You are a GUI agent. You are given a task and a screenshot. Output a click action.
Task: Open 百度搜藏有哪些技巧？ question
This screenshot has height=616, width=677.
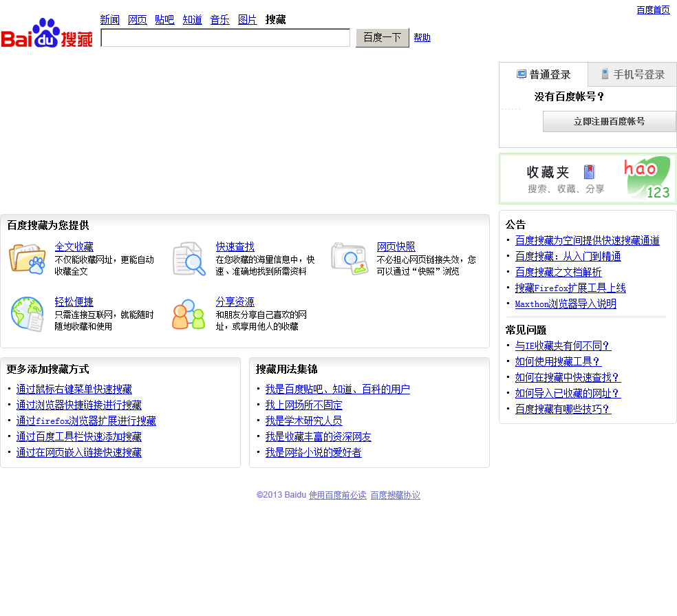[x=563, y=409]
